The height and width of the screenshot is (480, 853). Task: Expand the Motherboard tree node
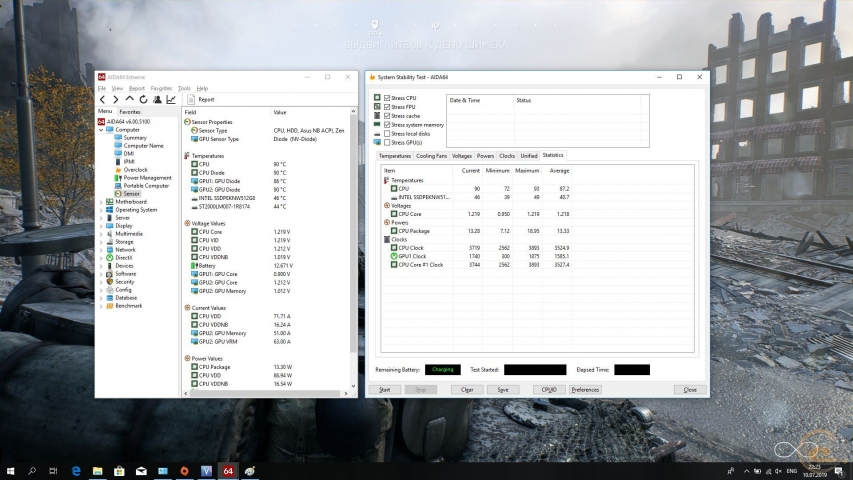(x=101, y=202)
